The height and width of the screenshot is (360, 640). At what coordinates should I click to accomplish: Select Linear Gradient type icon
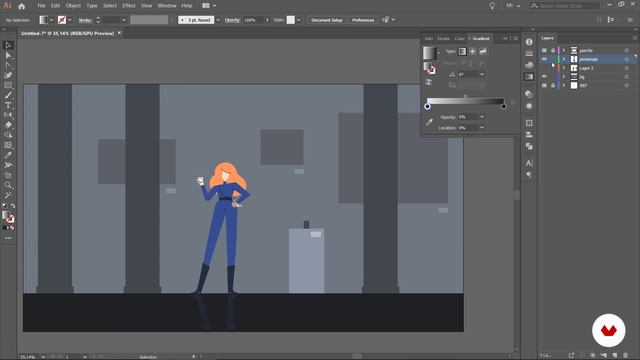point(462,51)
